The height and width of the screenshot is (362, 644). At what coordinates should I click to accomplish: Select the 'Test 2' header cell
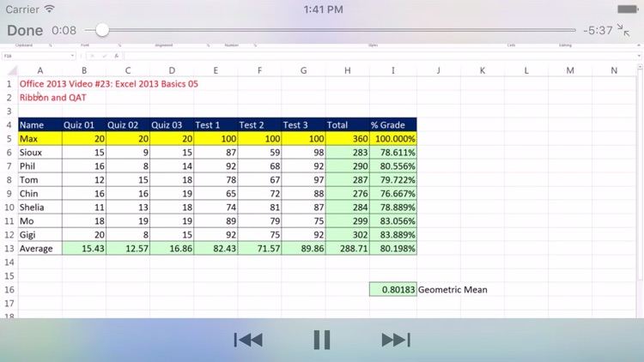click(259, 124)
